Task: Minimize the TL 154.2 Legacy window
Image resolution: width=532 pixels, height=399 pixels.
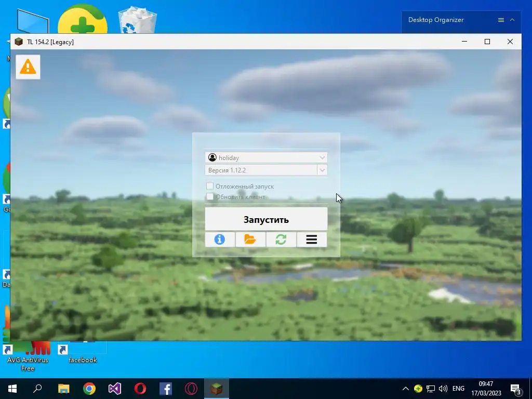Action: point(464,42)
